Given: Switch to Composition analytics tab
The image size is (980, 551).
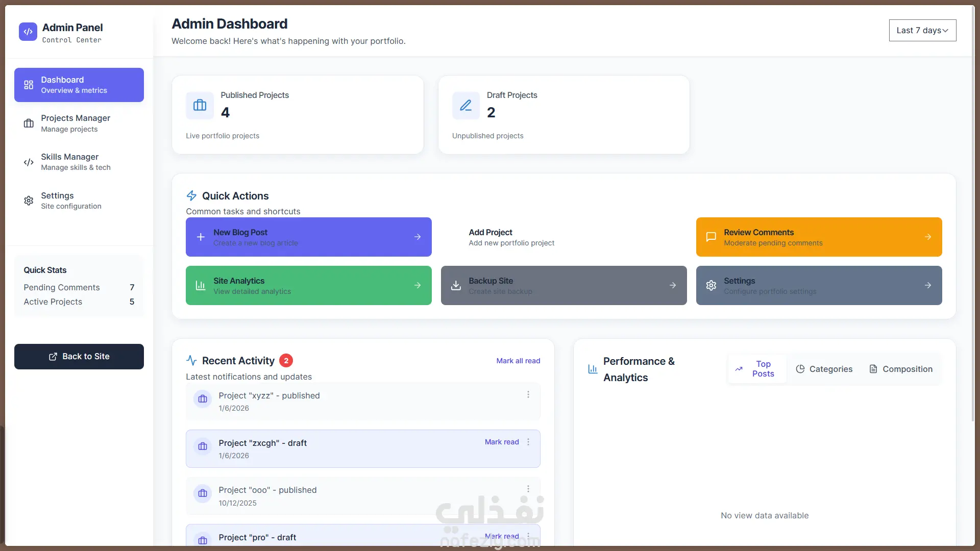Looking at the screenshot, I should click(x=900, y=369).
